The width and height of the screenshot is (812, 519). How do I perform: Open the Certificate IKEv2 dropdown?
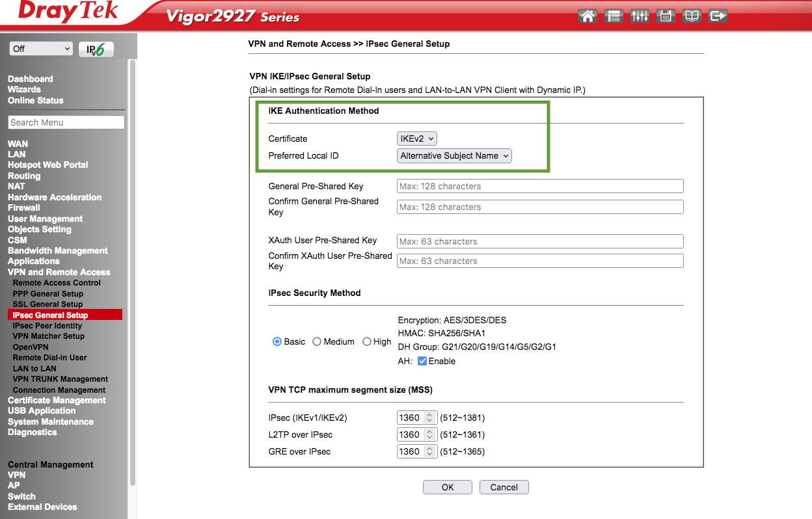[417, 138]
